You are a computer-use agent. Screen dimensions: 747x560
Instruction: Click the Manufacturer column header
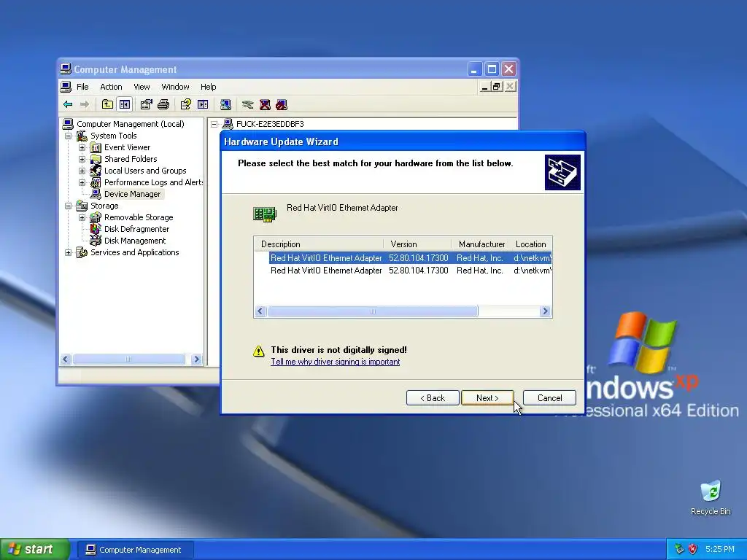[x=480, y=244]
